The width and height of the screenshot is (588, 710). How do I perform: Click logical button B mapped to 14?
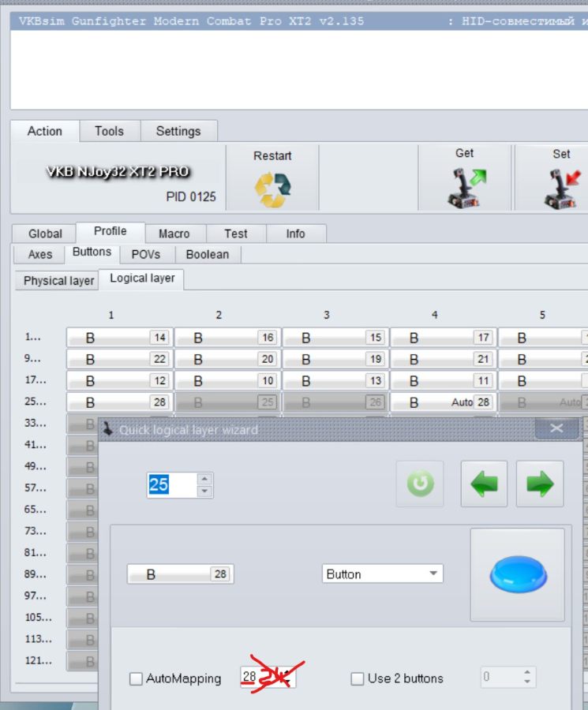(x=120, y=338)
